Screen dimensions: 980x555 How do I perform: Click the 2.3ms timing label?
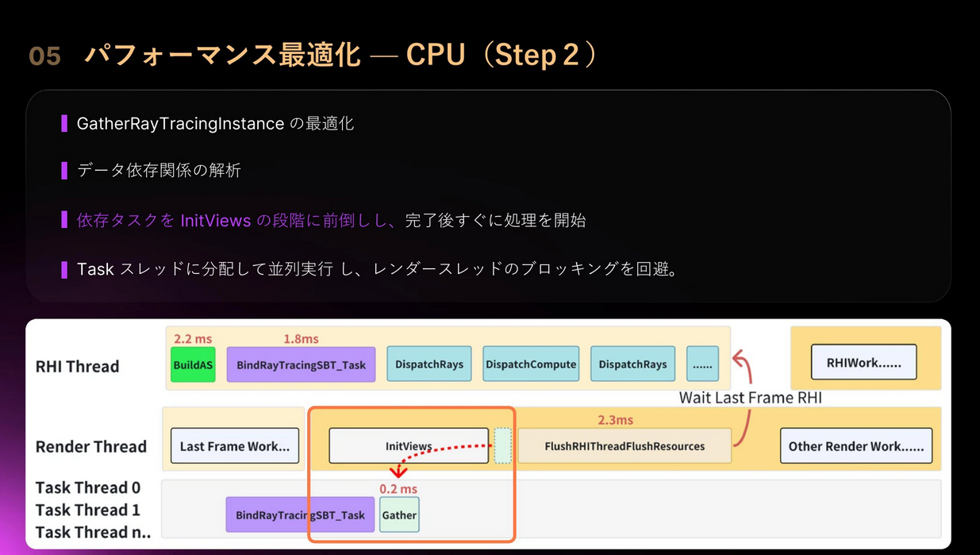(615, 419)
